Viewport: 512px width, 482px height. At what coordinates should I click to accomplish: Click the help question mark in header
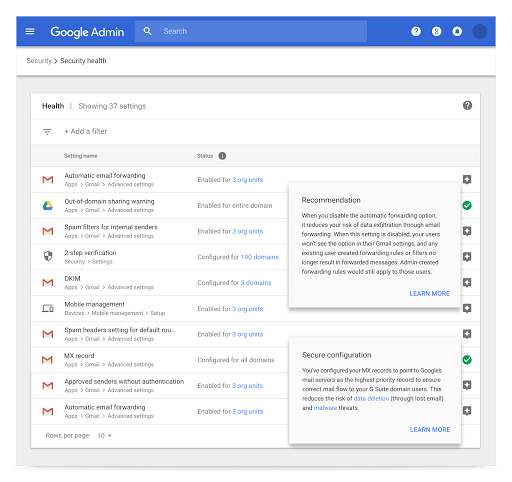point(416,31)
